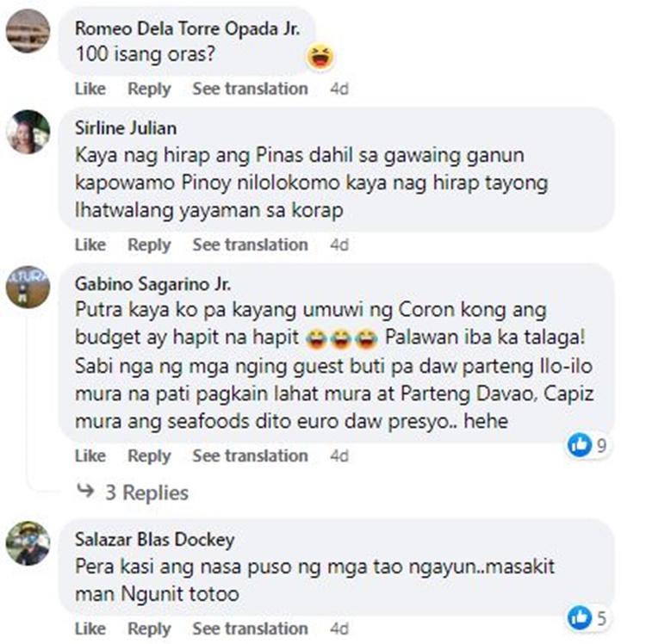
Task: See translation of Sirline Julian's comment
Action: (x=250, y=245)
